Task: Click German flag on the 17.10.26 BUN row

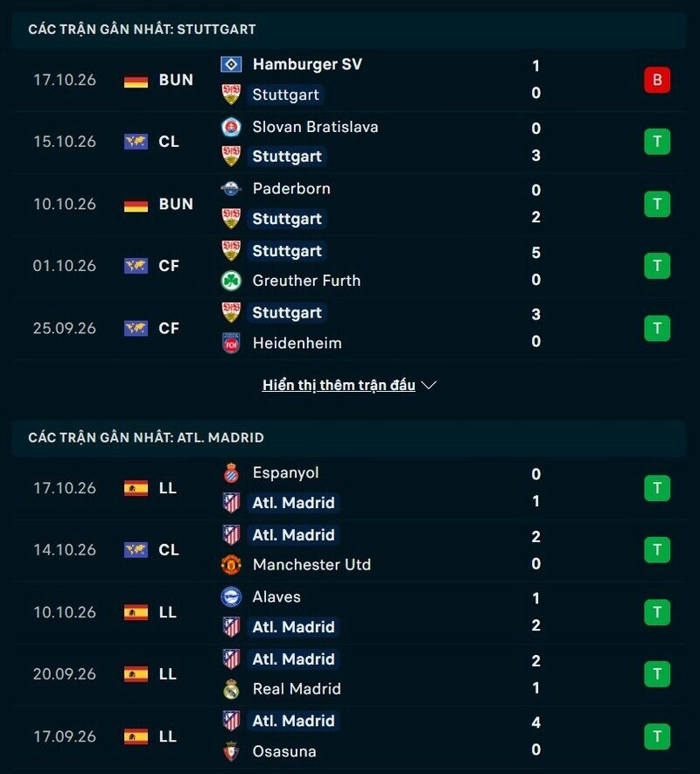Action: pyautogui.click(x=136, y=80)
